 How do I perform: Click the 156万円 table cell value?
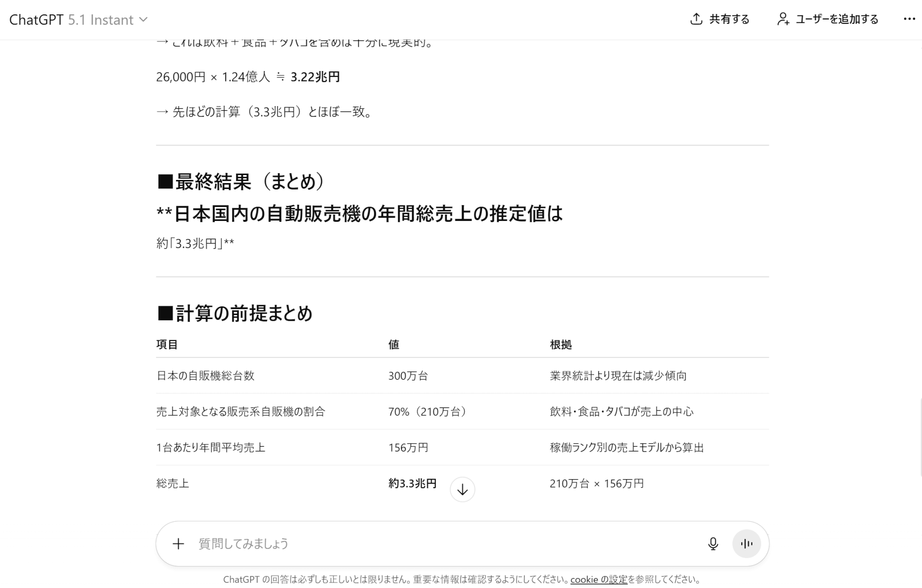tap(408, 448)
